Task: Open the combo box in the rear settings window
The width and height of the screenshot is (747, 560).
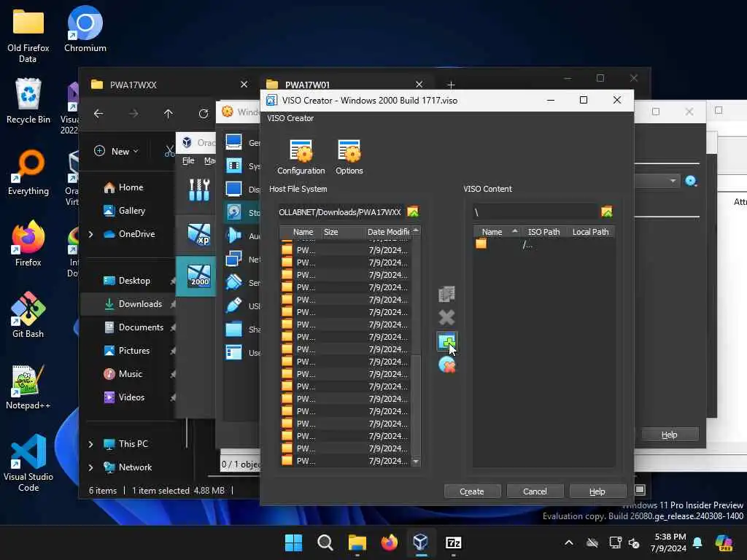Action: [x=657, y=181]
